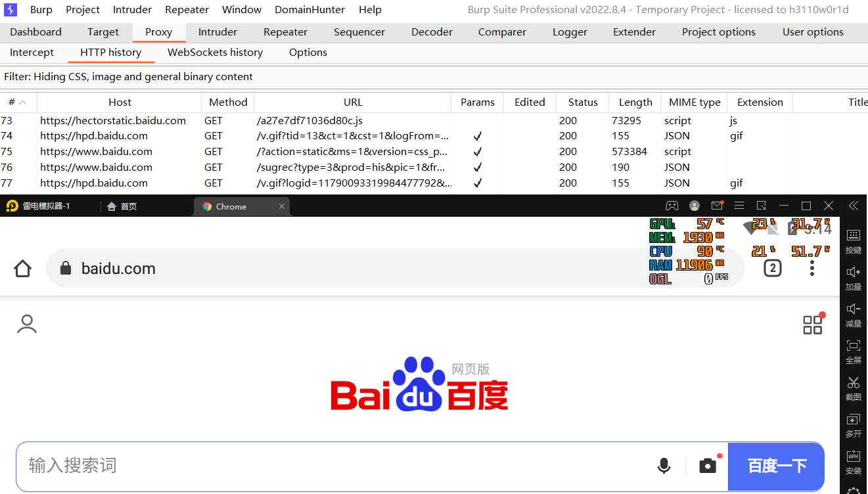Open the DomainHunter menu
This screenshot has height=494, width=868.
tap(310, 10)
